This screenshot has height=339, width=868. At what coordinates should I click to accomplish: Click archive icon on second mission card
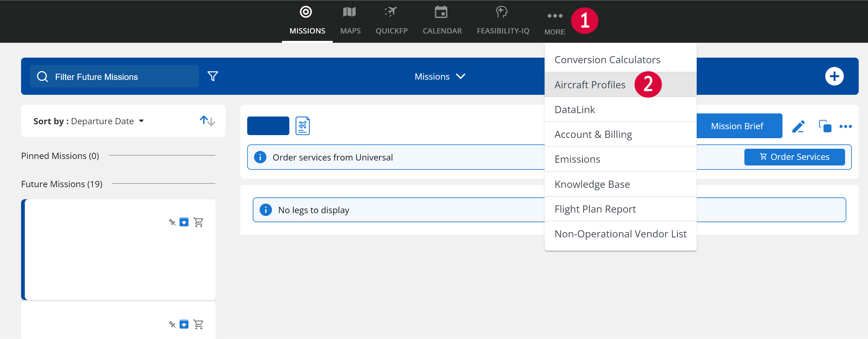[184, 324]
